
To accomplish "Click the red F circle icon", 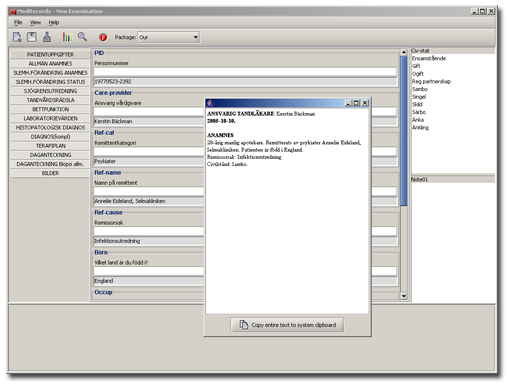I will click(x=103, y=37).
